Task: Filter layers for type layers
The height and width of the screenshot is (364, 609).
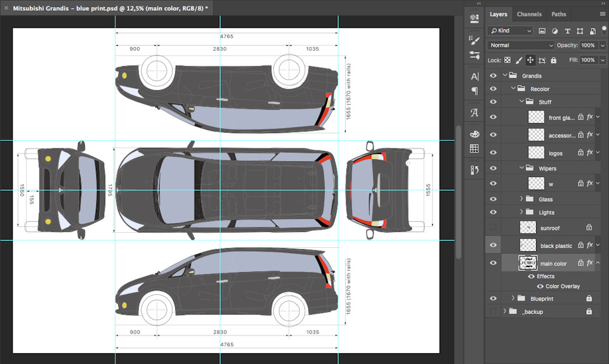Action: (x=567, y=30)
